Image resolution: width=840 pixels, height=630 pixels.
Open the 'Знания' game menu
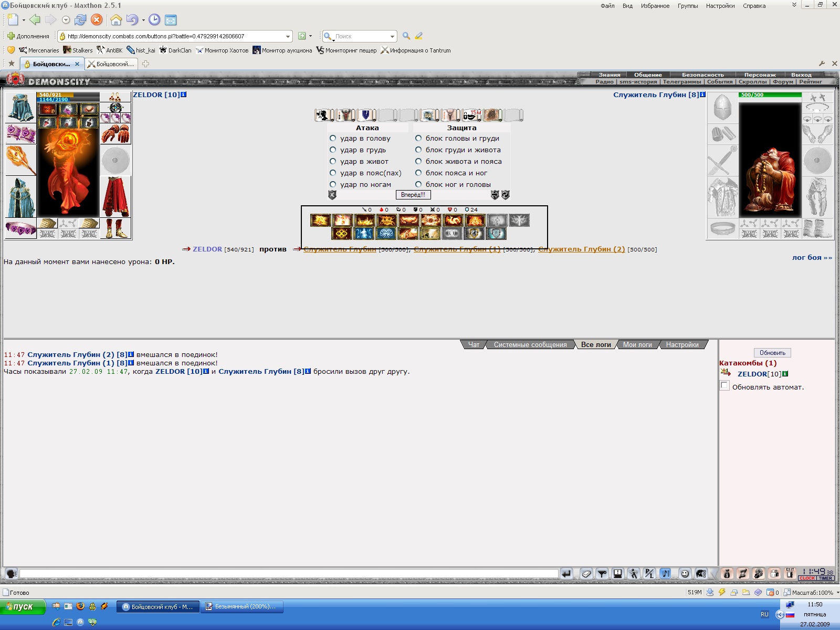[610, 75]
